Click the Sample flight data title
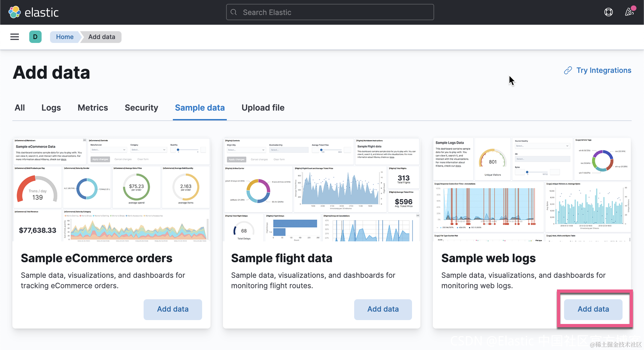644x350 pixels. 282,258
